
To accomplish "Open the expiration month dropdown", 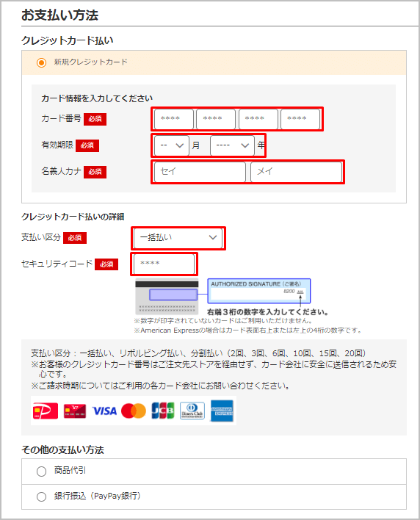I will coord(171,145).
